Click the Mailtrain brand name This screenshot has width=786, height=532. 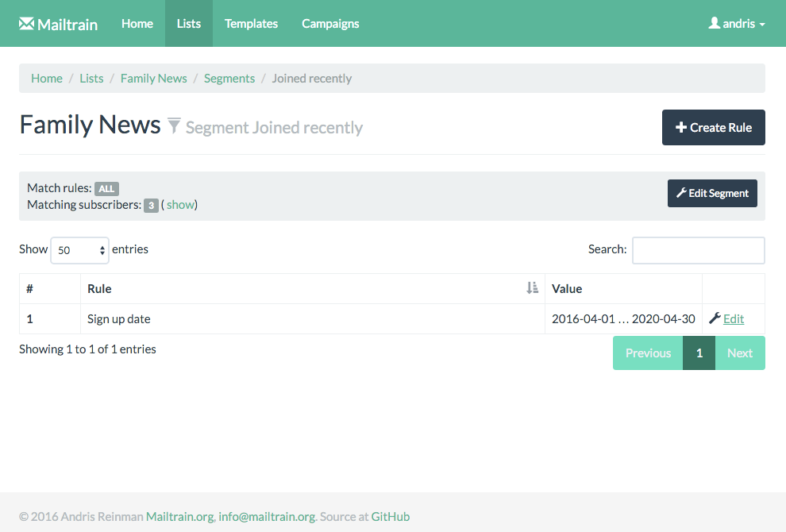point(67,25)
